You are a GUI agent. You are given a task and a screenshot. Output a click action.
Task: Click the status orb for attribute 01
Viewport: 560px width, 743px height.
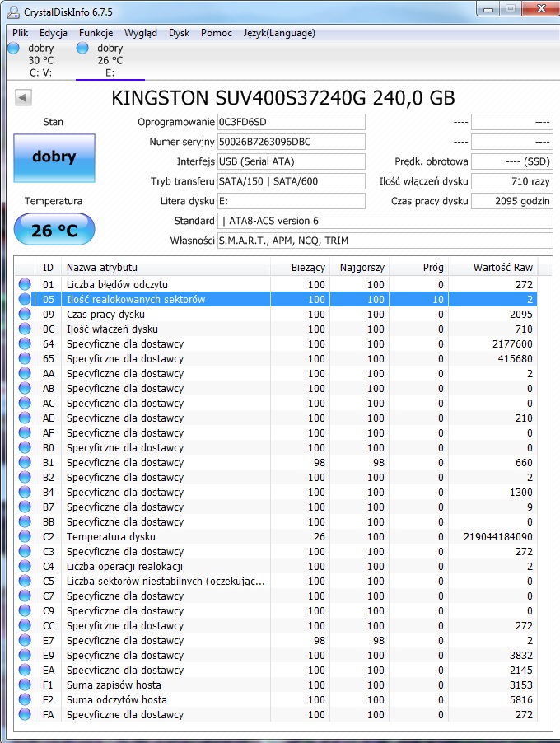[25, 284]
